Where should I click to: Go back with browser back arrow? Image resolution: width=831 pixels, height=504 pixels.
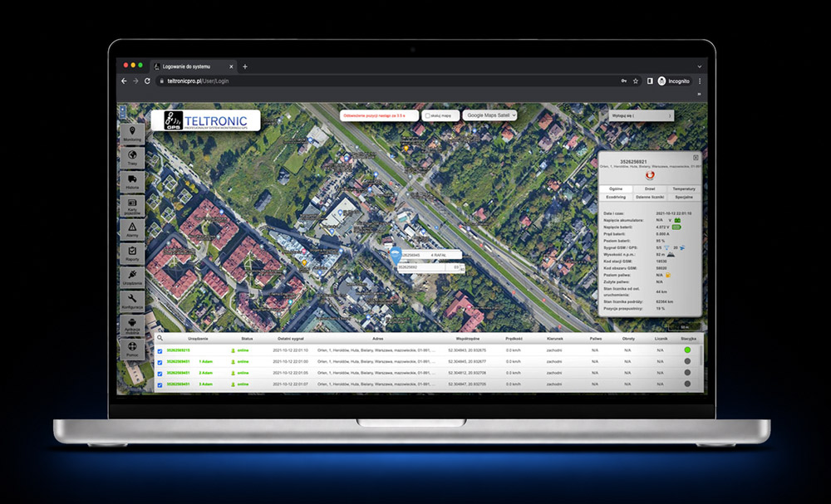coord(124,81)
